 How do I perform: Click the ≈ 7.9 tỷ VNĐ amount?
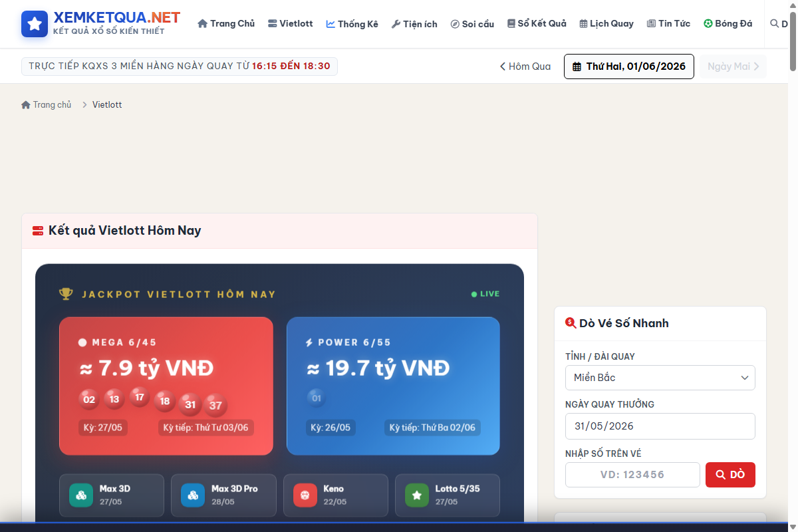pyautogui.click(x=146, y=368)
